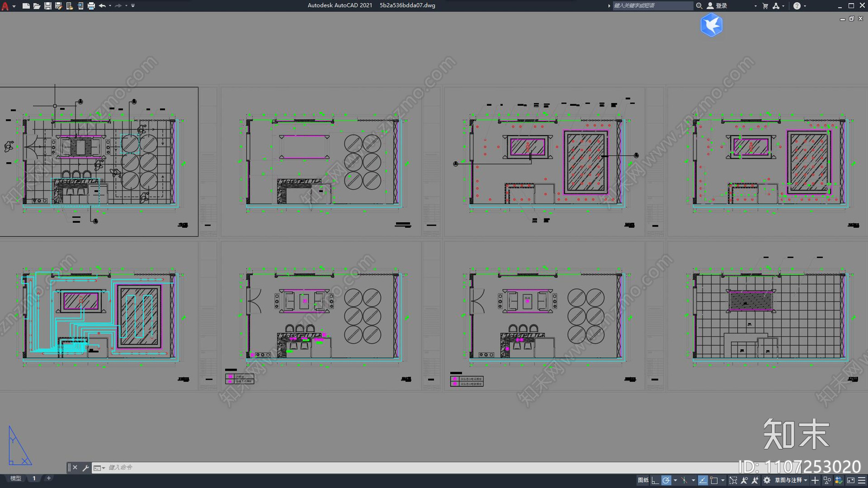Select layout tab 1
The width and height of the screenshot is (868, 488).
point(34,478)
